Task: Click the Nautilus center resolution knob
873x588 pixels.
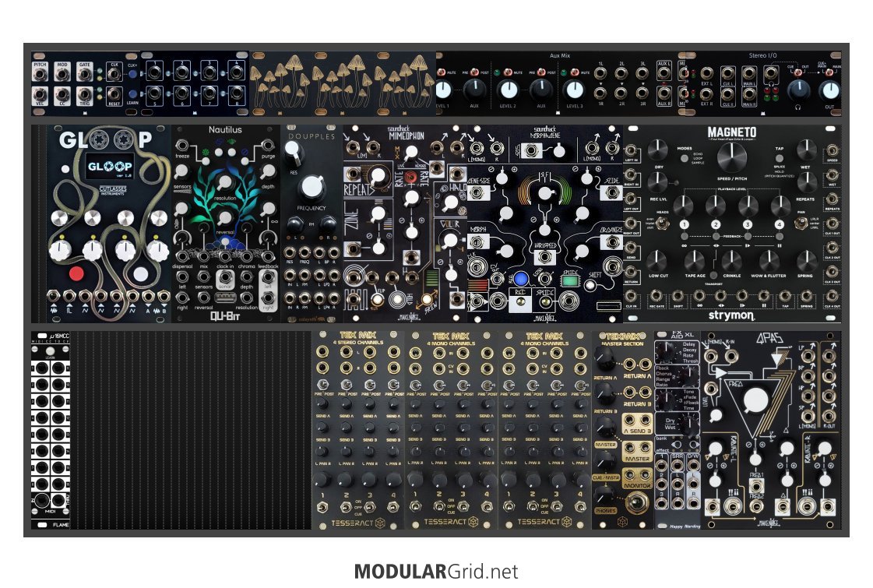Action: [x=225, y=181]
